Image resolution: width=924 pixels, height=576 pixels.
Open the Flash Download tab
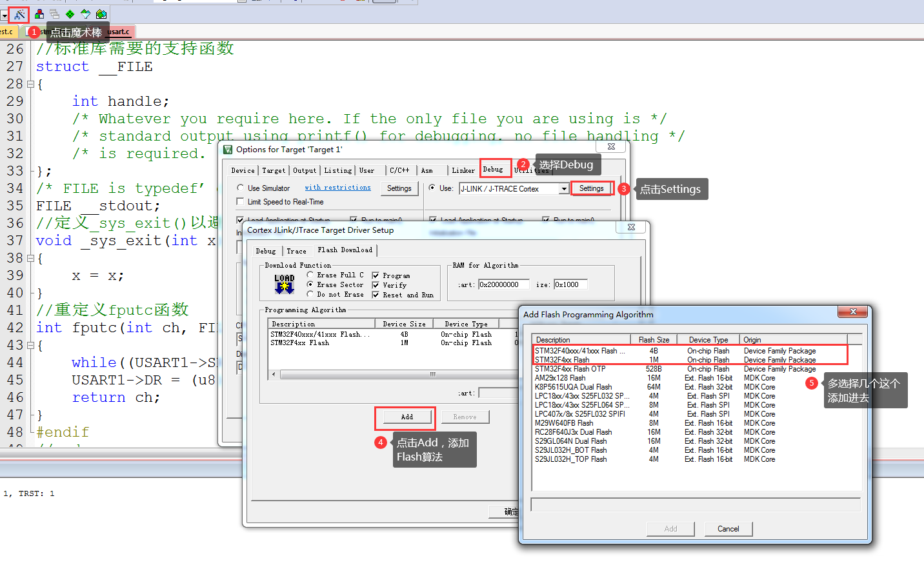(x=345, y=250)
